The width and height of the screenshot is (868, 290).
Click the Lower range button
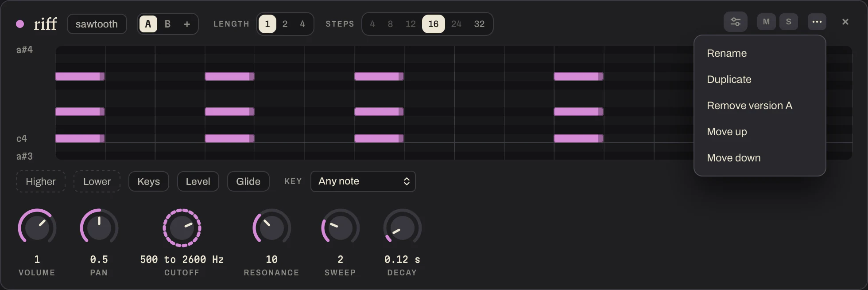tap(97, 181)
